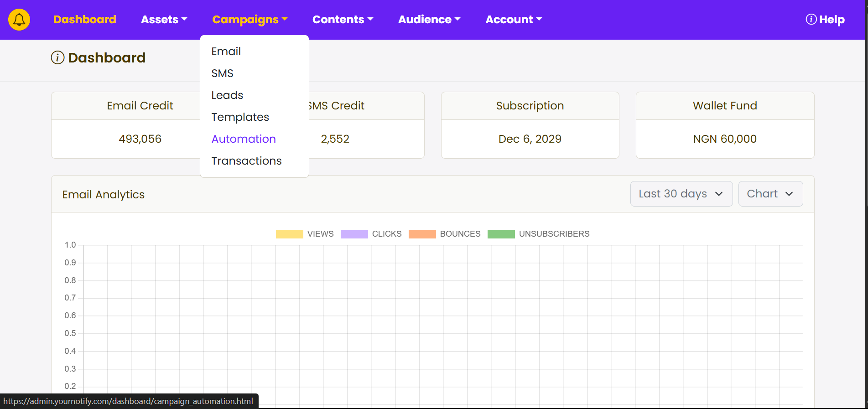868x409 pixels.
Task: Expand the Assets menu
Action: point(164,20)
